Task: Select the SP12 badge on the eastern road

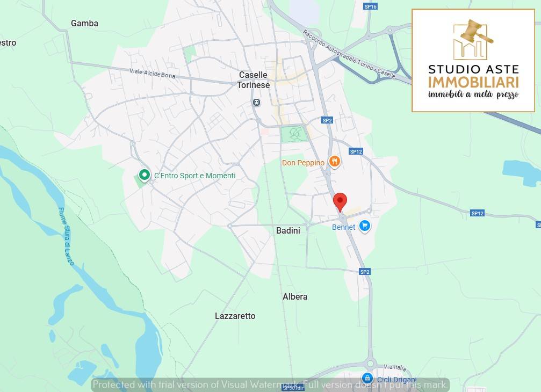Action: tap(477, 213)
